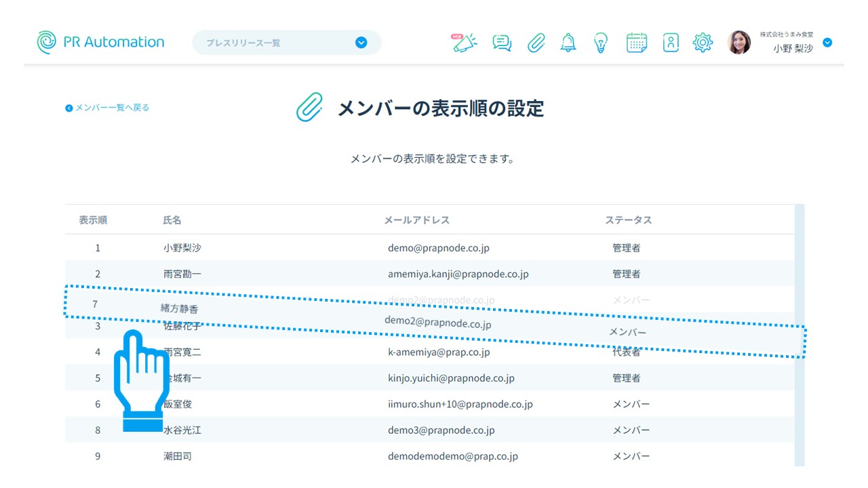This screenshot has height=488, width=868.
Task: Click the contacts badge icon
Action: (x=671, y=43)
